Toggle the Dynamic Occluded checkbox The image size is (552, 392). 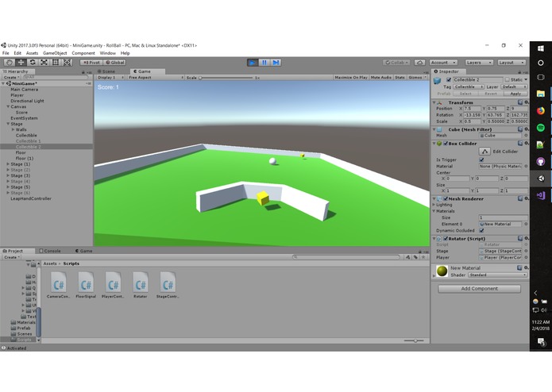click(481, 231)
